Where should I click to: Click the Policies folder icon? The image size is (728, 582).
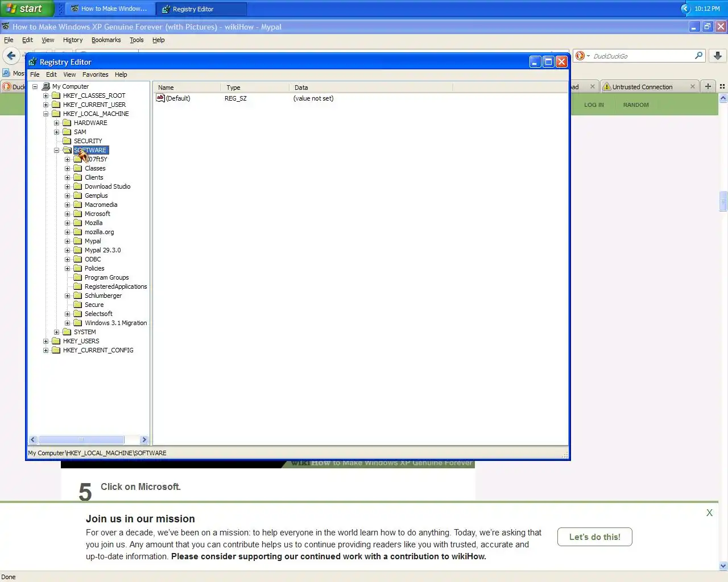pos(78,268)
